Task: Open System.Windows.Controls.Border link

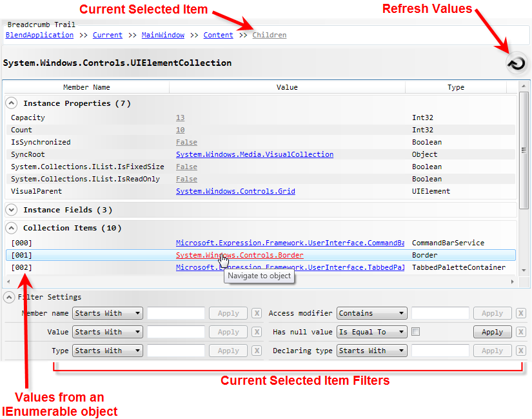Action: [x=239, y=255]
